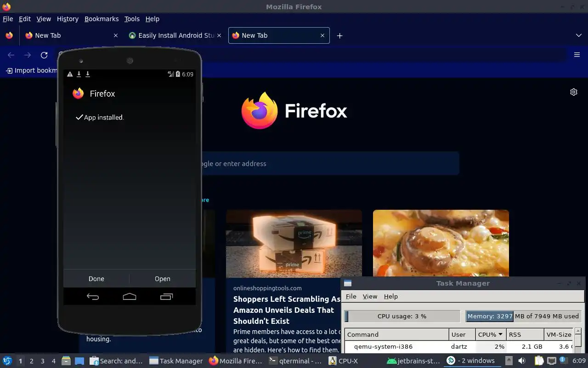This screenshot has height=368, width=588.
Task: Tap Done in the Android installer
Action: point(96,279)
